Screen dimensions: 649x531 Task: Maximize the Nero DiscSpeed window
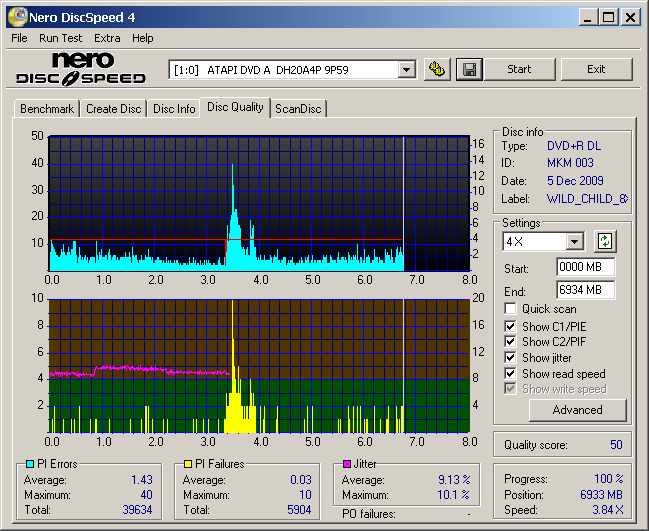coord(609,17)
